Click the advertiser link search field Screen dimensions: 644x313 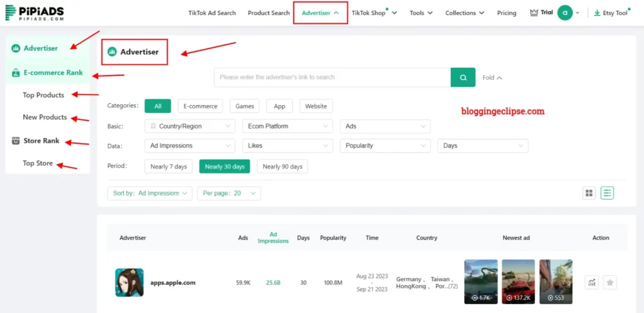pyautogui.click(x=332, y=77)
